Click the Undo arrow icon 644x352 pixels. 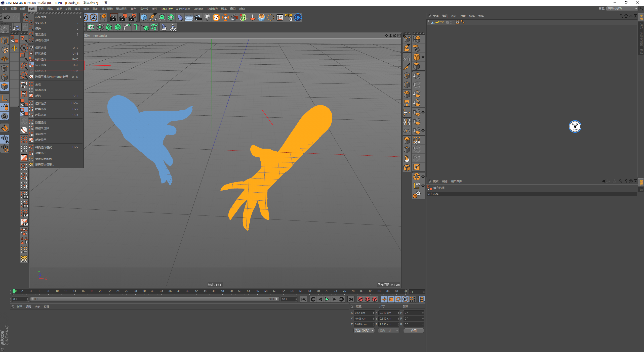point(7,18)
